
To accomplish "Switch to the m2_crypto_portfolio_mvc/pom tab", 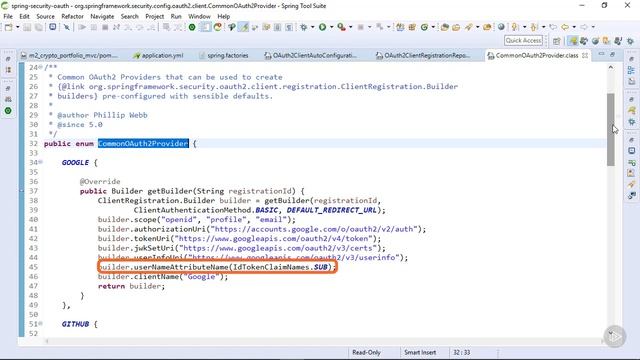I will [x=69, y=56].
